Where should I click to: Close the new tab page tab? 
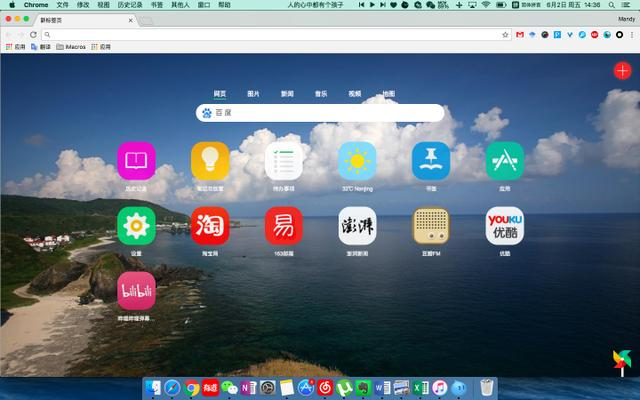(131, 20)
